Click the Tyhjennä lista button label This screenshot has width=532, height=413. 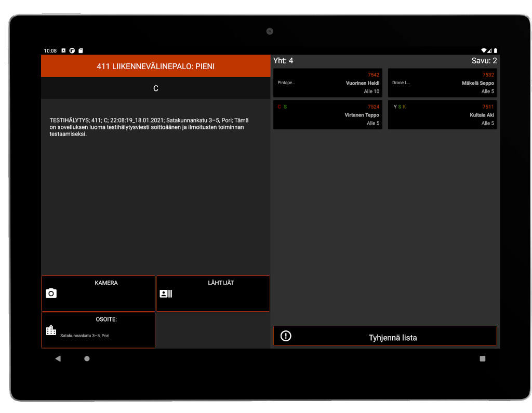click(x=392, y=338)
